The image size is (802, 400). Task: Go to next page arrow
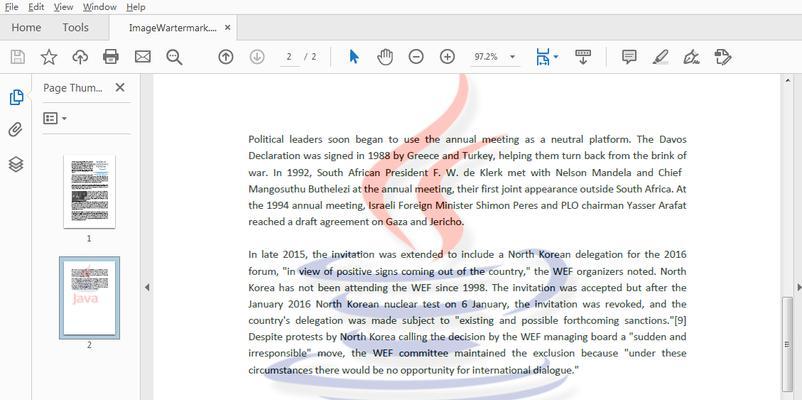click(257, 57)
